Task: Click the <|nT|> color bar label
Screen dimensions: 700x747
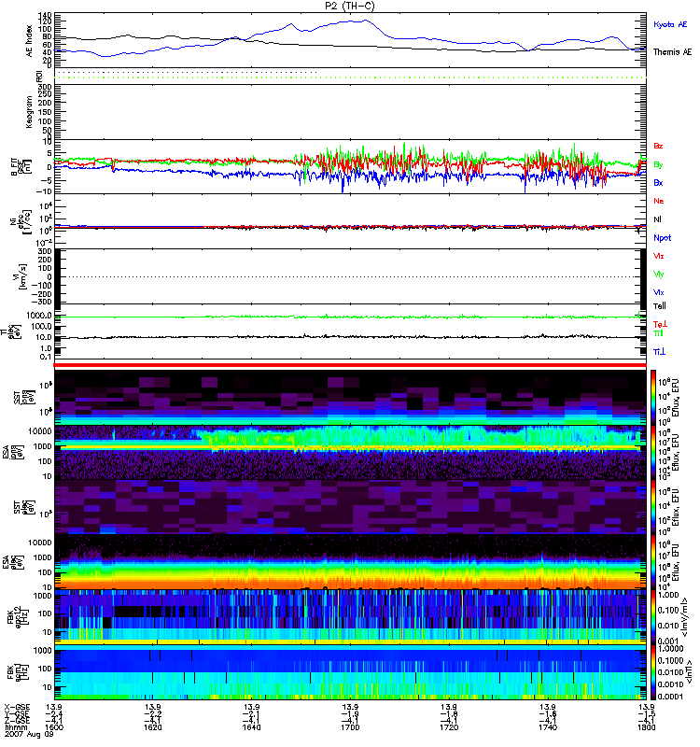Action: [x=688, y=672]
